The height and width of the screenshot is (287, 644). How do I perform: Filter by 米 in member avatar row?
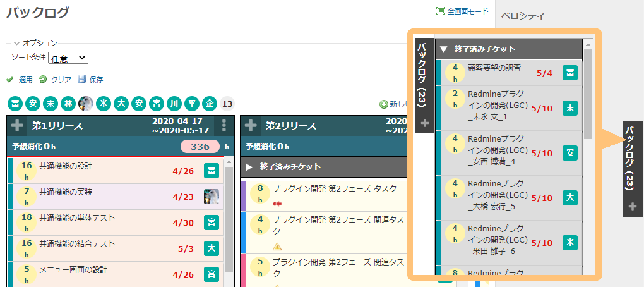(104, 104)
